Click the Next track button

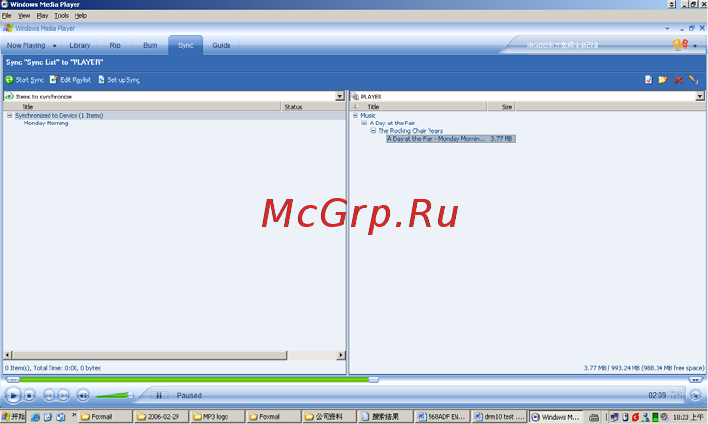click(64, 396)
